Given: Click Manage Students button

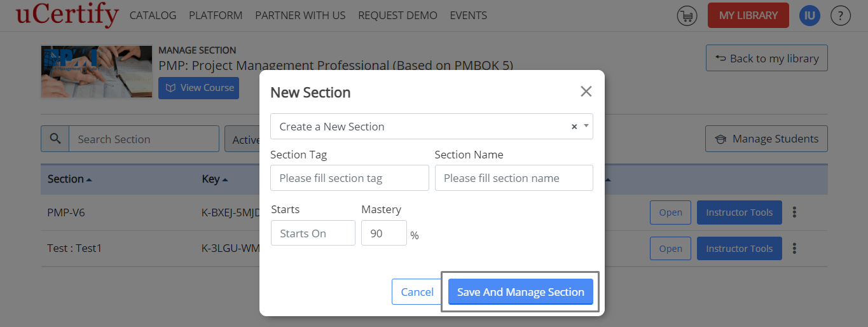Looking at the screenshot, I should click(x=766, y=139).
